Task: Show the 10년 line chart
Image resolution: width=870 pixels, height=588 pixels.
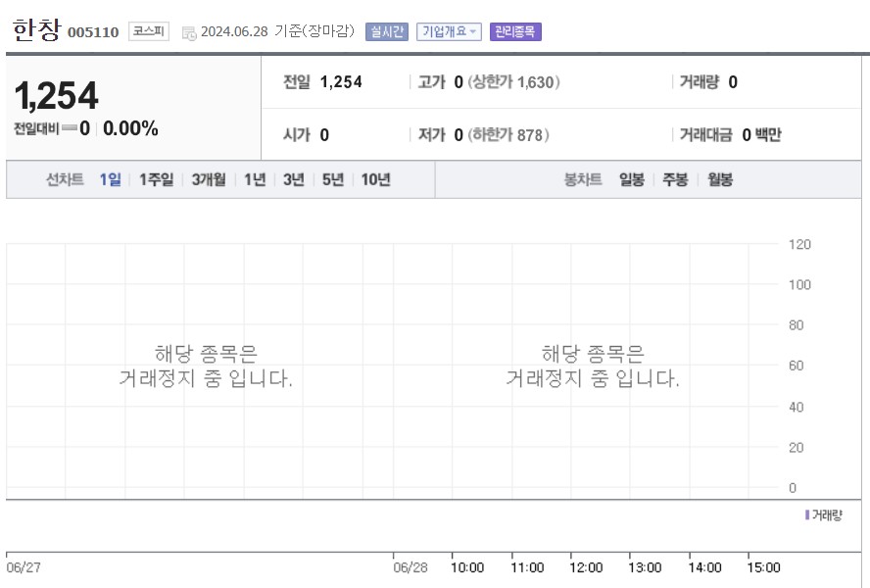Action: click(x=376, y=180)
